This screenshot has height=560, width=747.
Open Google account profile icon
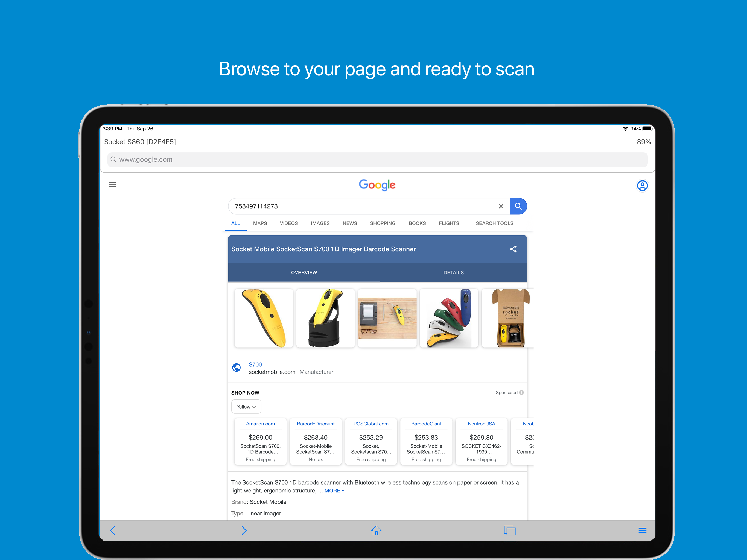tap(642, 185)
